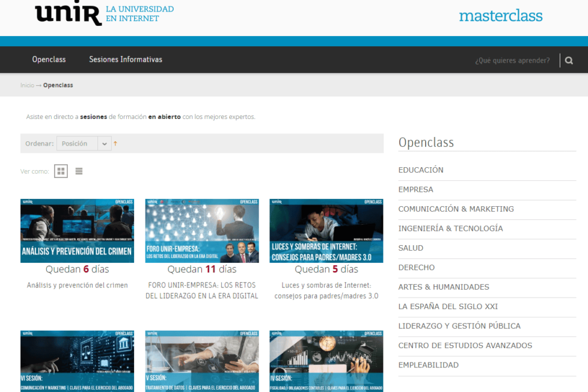Viewport: 588px width, 392px height.
Task: Open the Luces y sombras de Internet thumbnail
Action: [x=326, y=231]
